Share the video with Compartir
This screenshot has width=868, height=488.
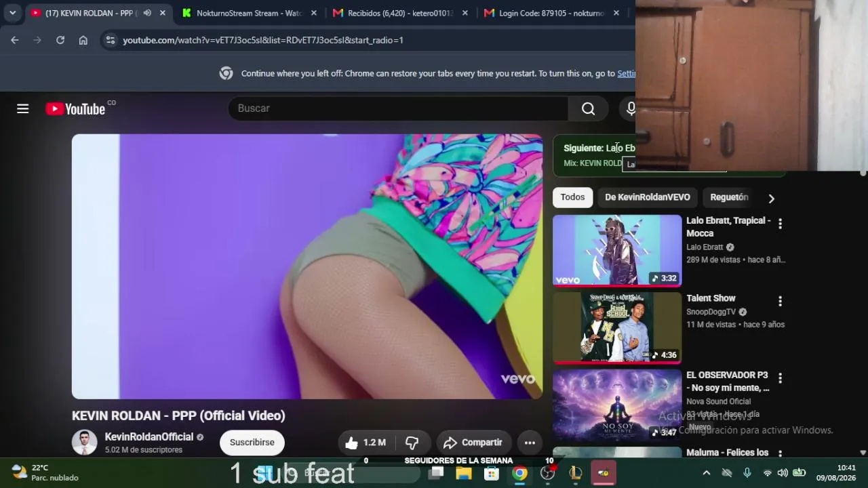point(473,443)
